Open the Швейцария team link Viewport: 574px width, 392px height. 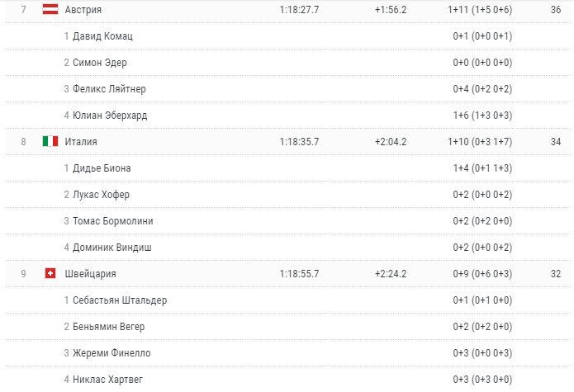click(90, 273)
